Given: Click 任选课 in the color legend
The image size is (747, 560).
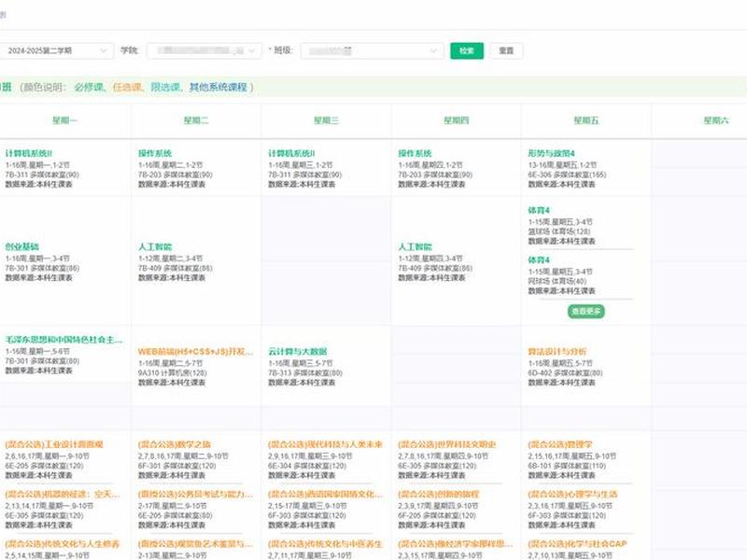Looking at the screenshot, I should (127, 87).
